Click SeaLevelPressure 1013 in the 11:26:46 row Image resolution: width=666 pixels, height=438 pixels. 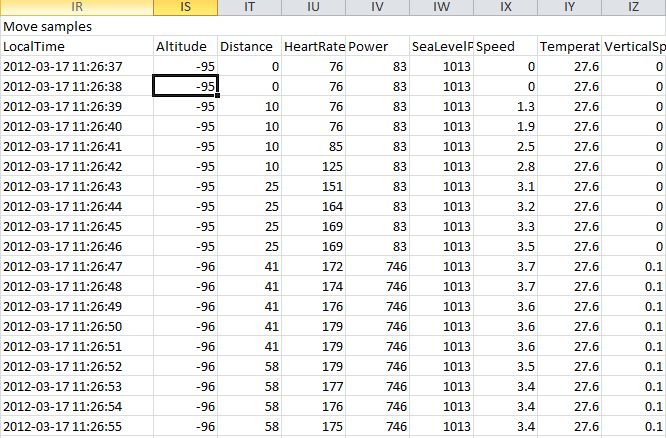coord(442,246)
